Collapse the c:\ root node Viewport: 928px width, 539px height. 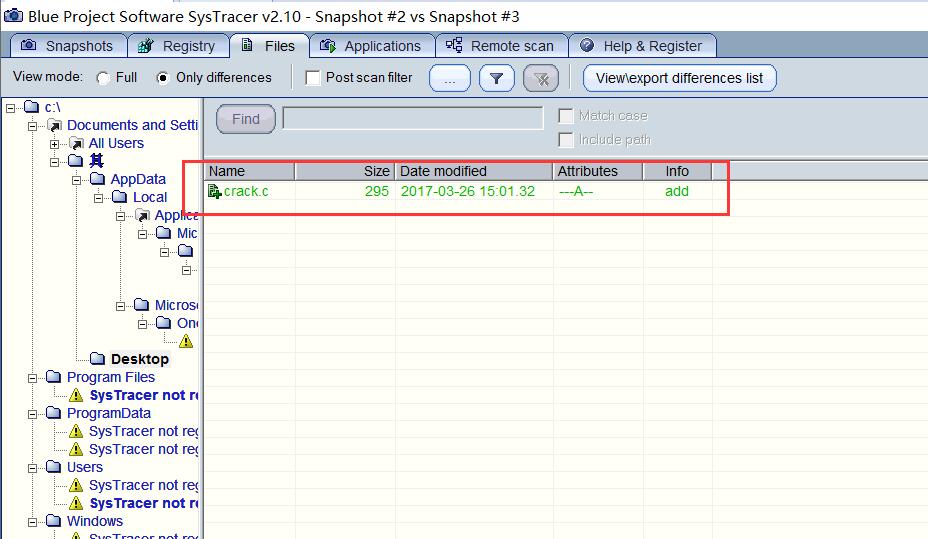coord(11,108)
